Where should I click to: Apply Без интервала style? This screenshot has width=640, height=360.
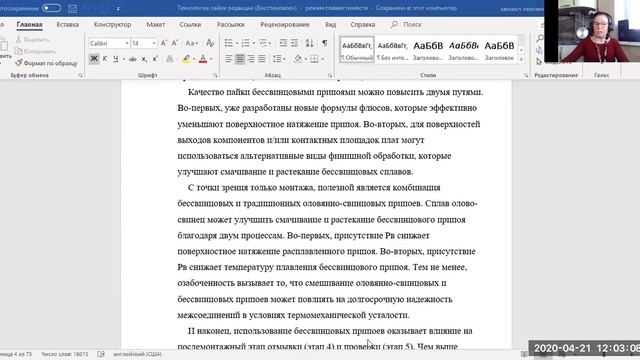tap(392, 50)
